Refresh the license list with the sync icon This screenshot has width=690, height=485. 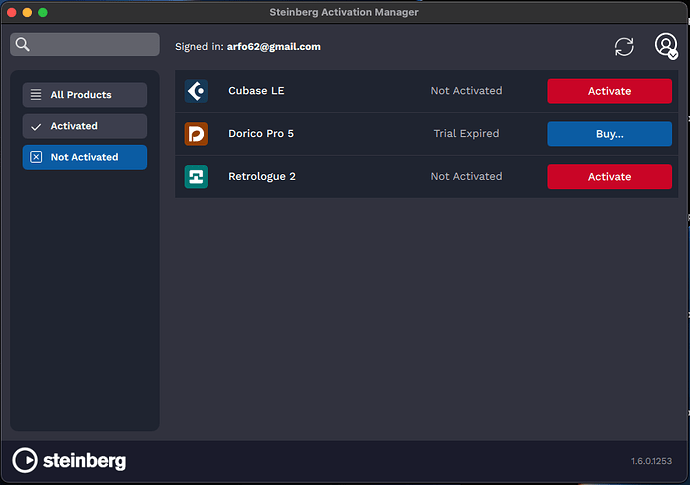click(x=624, y=47)
